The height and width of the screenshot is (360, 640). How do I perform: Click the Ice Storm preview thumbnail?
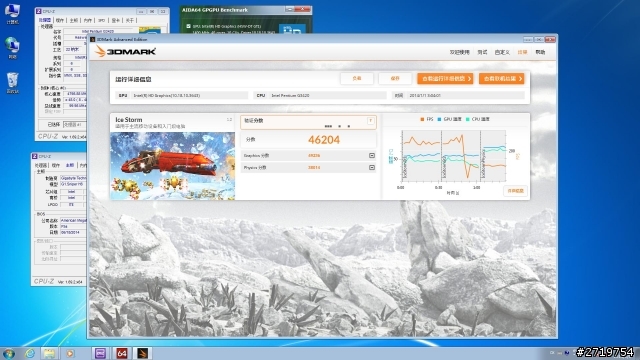(173, 166)
